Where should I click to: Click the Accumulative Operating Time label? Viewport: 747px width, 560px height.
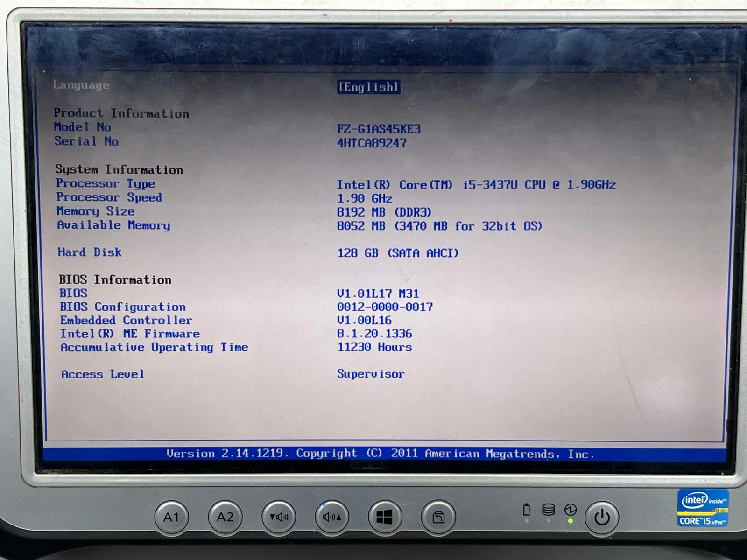154,347
